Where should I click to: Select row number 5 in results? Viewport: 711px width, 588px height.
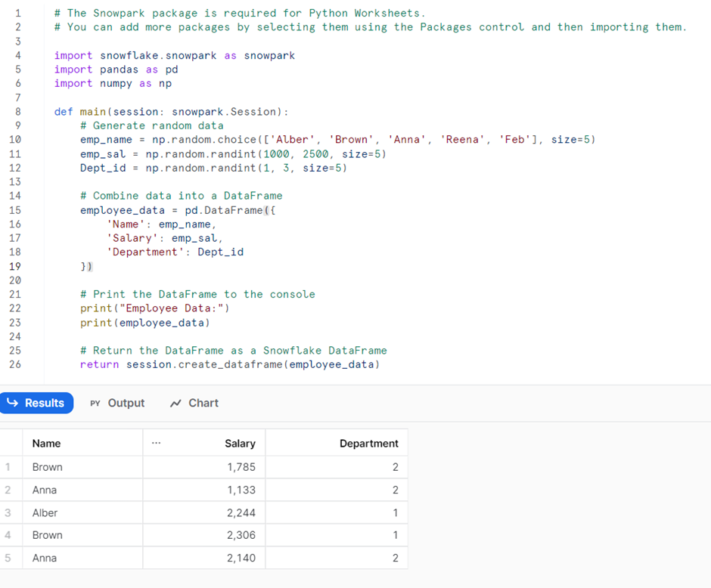8,558
